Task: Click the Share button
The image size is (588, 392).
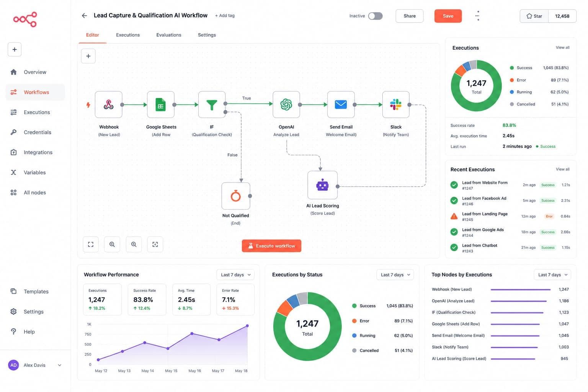Action: [409, 16]
